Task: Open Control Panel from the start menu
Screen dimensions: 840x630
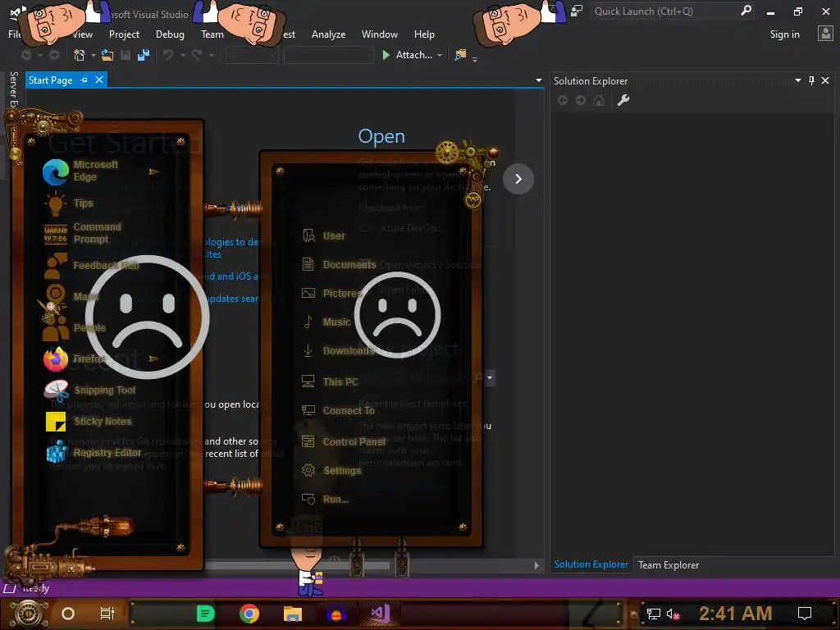Action: [x=344, y=441]
